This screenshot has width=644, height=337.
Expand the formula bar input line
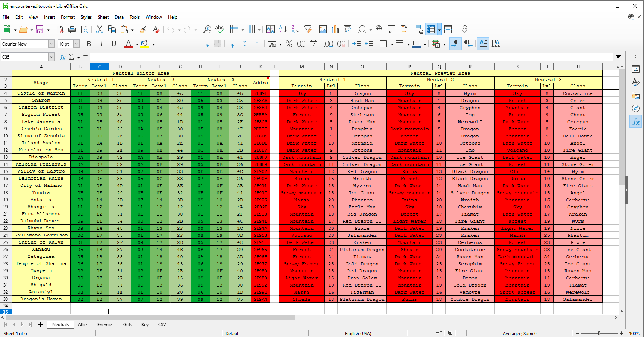click(619, 57)
